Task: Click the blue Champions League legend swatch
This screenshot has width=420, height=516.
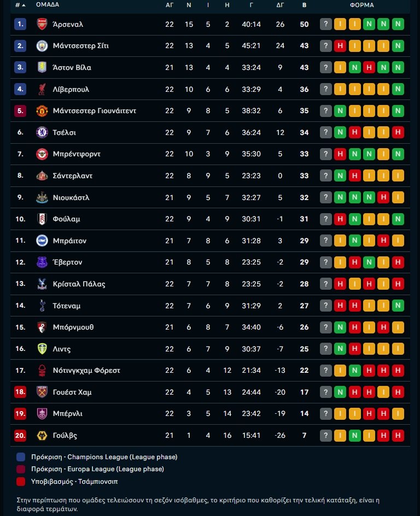Action: 21,457
